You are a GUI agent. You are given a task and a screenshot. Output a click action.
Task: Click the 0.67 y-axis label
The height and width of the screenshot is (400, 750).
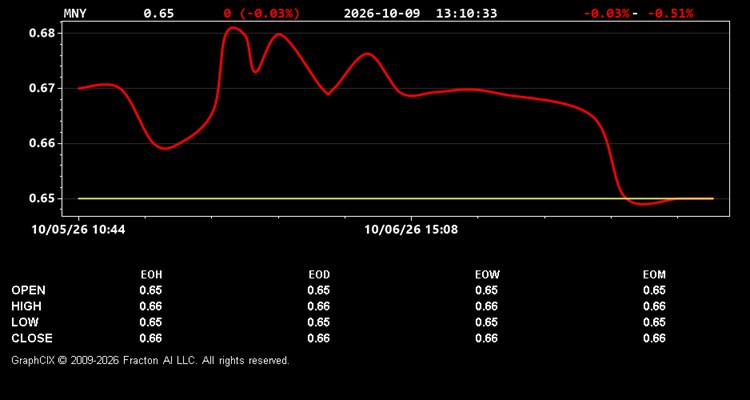click(x=43, y=89)
